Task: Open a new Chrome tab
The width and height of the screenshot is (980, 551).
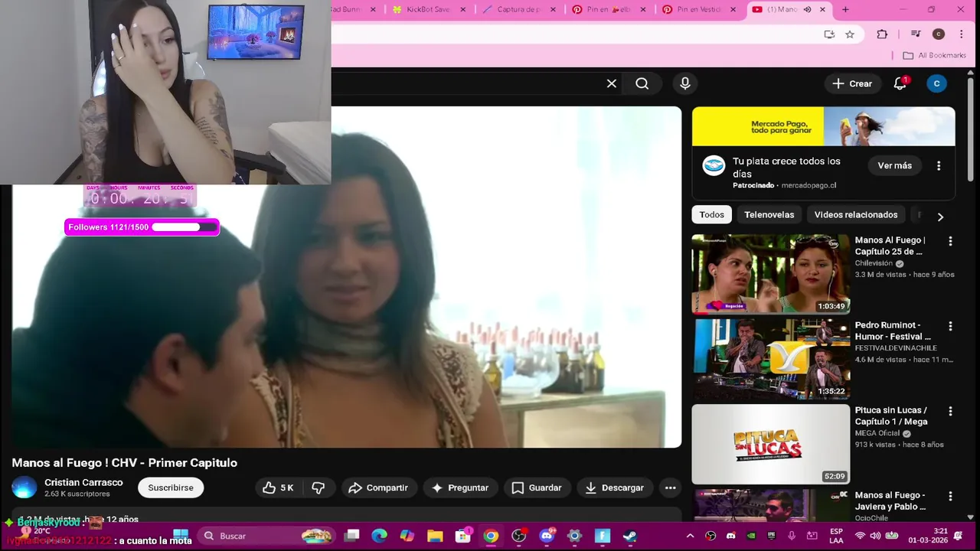Action: (845, 10)
